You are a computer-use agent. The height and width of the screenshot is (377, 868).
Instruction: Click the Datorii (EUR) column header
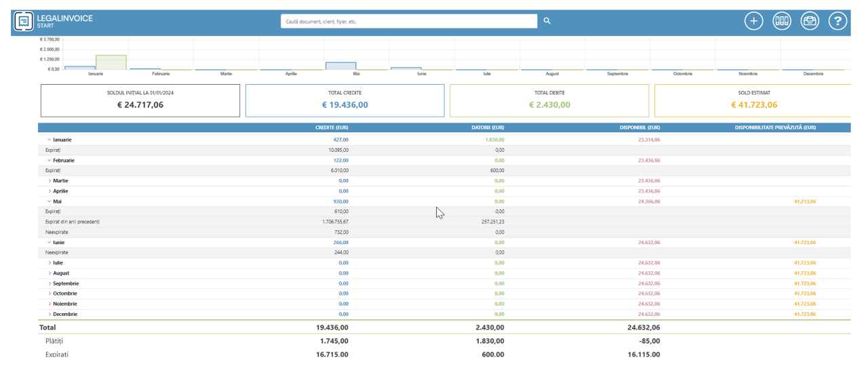487,127
